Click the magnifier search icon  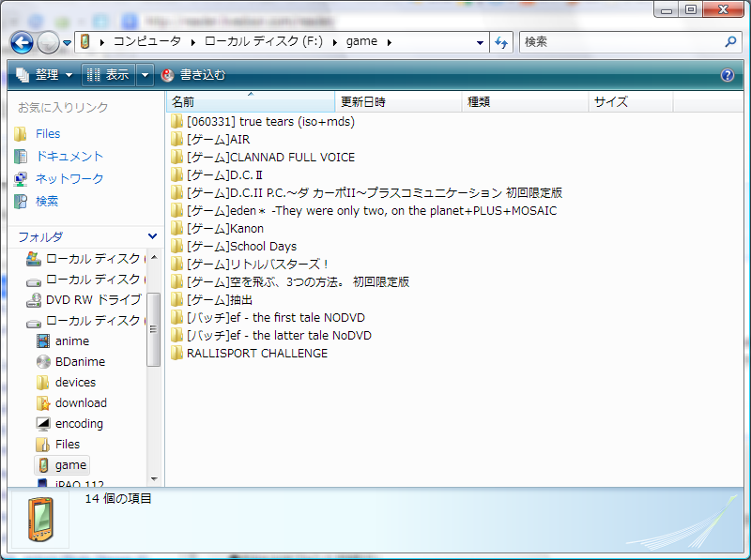[730, 41]
